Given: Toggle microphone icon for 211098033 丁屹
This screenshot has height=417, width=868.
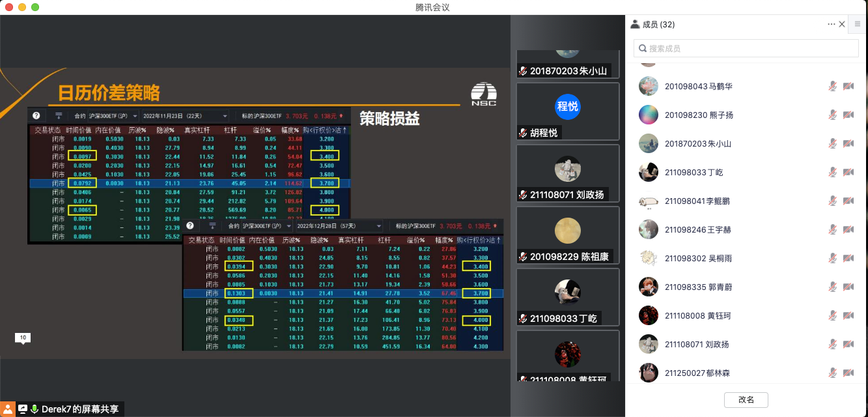Looking at the screenshot, I should point(832,172).
